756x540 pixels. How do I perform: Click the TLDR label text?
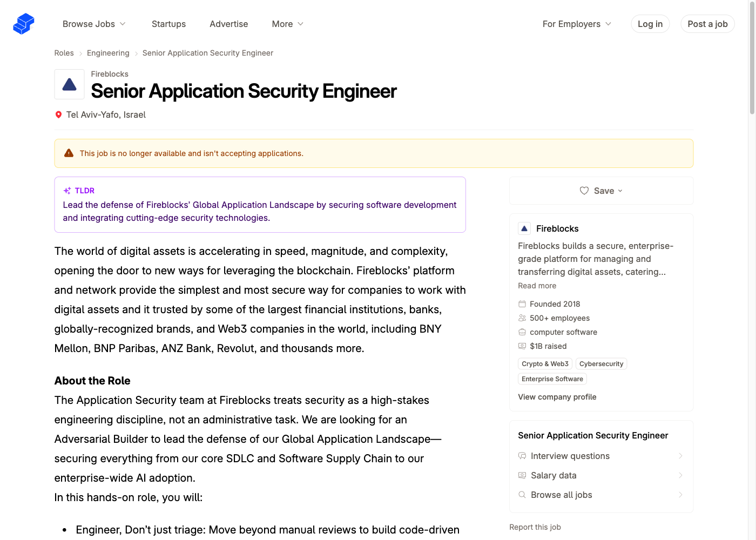85,191
